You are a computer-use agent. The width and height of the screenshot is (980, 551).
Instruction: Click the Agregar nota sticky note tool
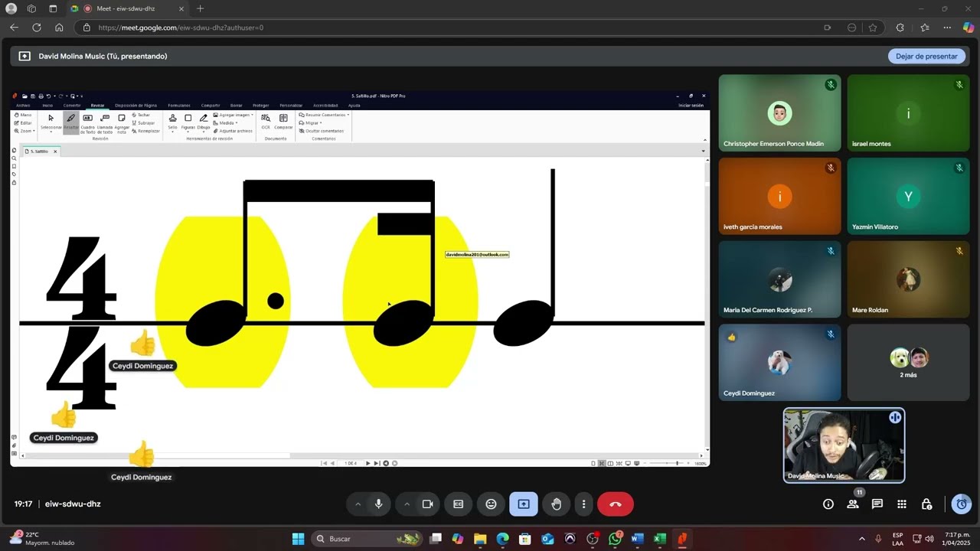click(122, 122)
